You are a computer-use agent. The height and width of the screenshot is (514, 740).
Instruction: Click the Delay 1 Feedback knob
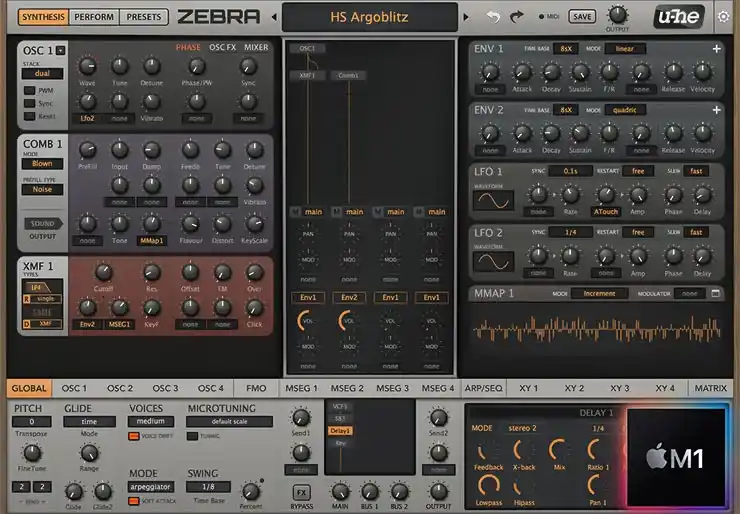(488, 451)
